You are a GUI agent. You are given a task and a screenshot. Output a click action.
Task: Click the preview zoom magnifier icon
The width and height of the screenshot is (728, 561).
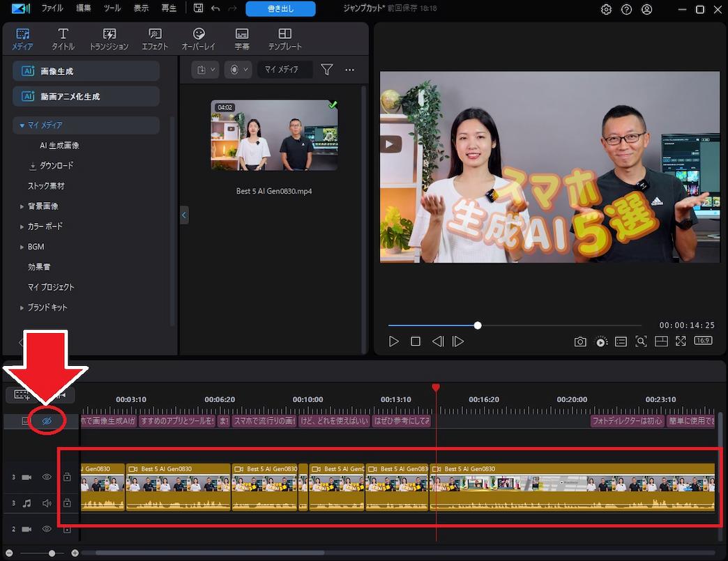pos(641,341)
